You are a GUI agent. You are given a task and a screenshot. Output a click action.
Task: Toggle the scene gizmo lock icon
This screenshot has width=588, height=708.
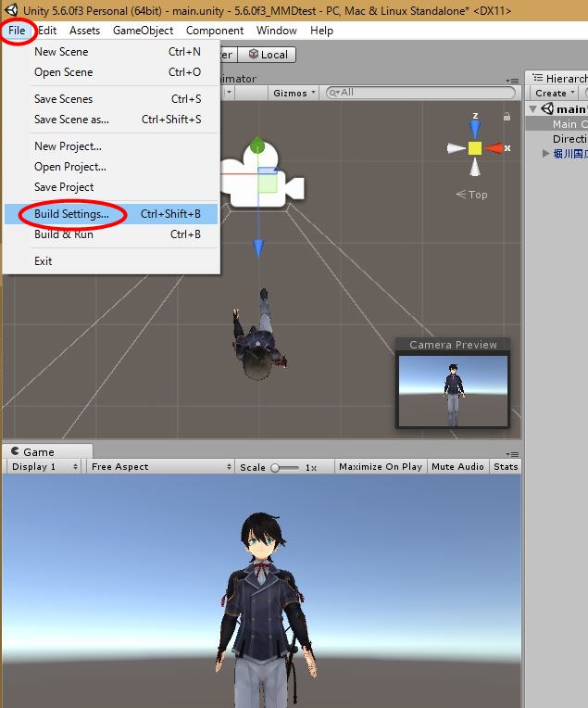pos(507,117)
